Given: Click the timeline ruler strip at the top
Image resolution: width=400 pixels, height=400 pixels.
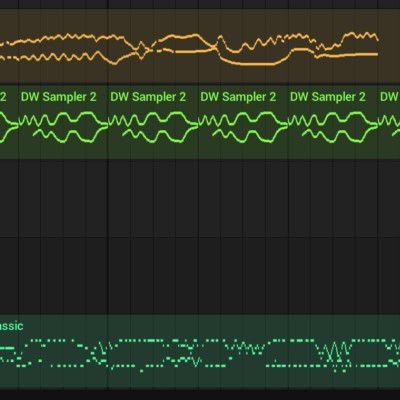Looking at the screenshot, I should (200, 4).
